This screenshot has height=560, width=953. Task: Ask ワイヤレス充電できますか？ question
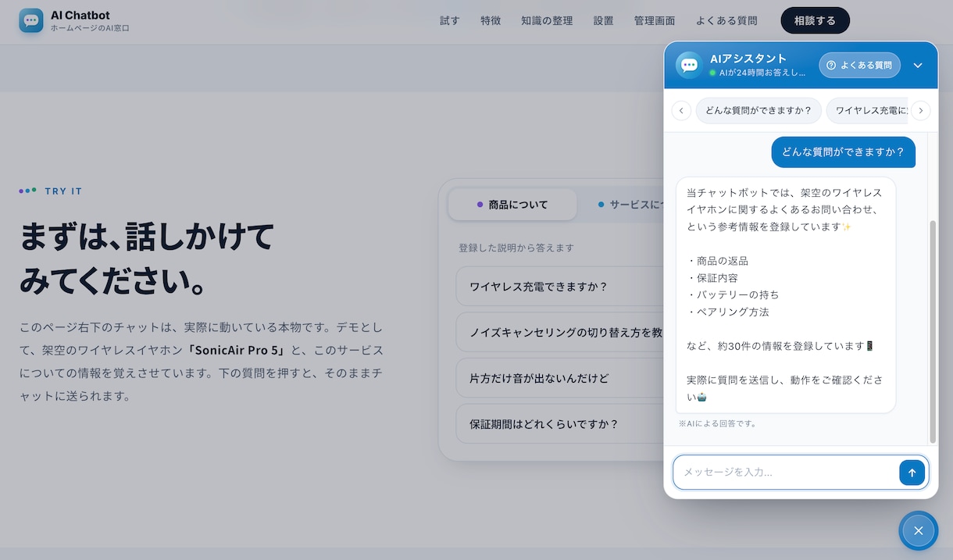[559, 287]
